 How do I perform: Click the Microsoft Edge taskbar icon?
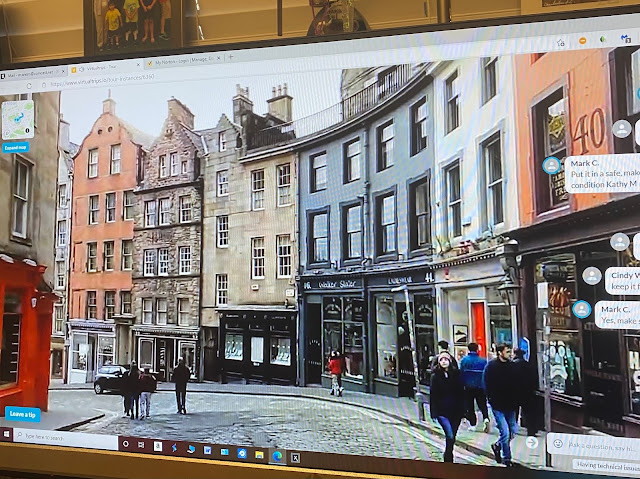tap(277, 456)
